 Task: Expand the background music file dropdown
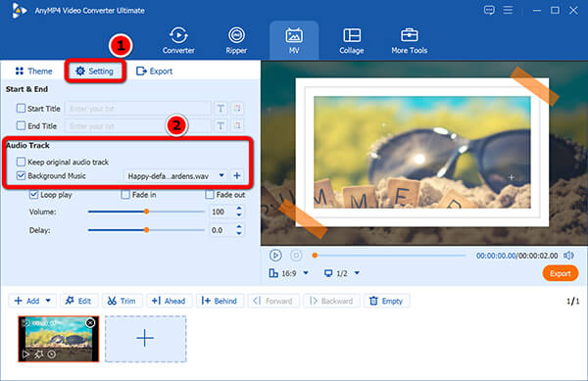[x=221, y=175]
